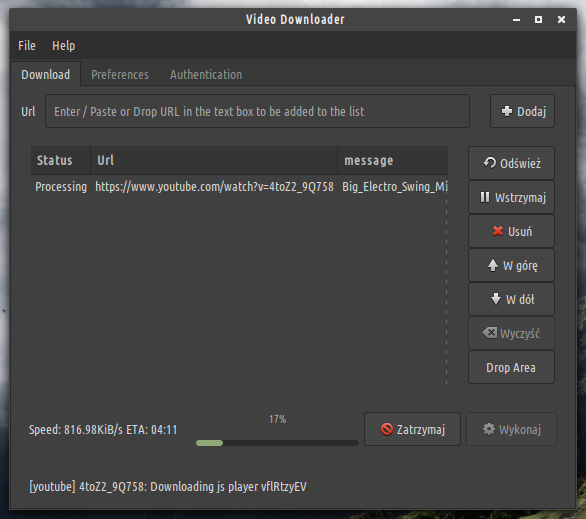Viewport: 586px width, 519px height.
Task: Click the red X icon on Usuń
Action: click(498, 231)
